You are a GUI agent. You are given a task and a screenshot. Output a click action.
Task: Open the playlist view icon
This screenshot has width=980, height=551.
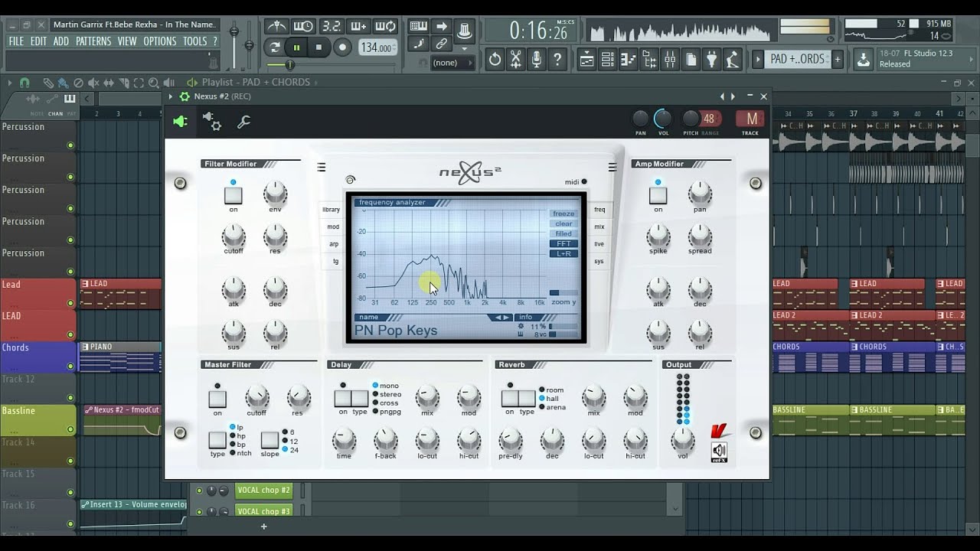click(x=586, y=59)
